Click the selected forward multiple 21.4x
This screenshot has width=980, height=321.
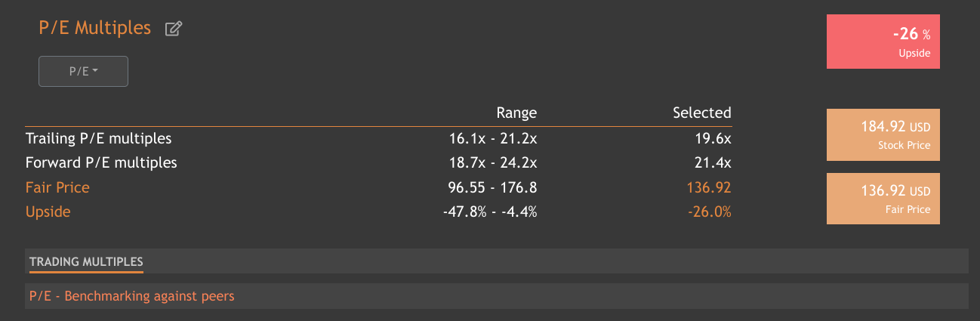click(714, 162)
